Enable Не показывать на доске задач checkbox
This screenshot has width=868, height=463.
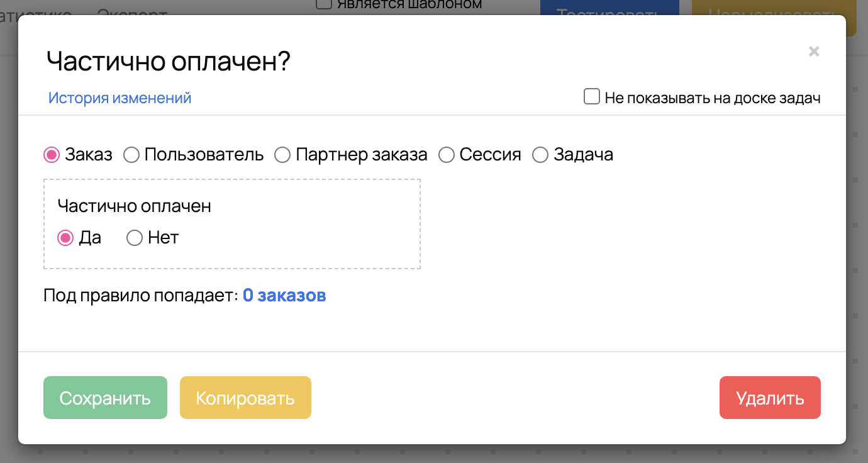[x=592, y=97]
